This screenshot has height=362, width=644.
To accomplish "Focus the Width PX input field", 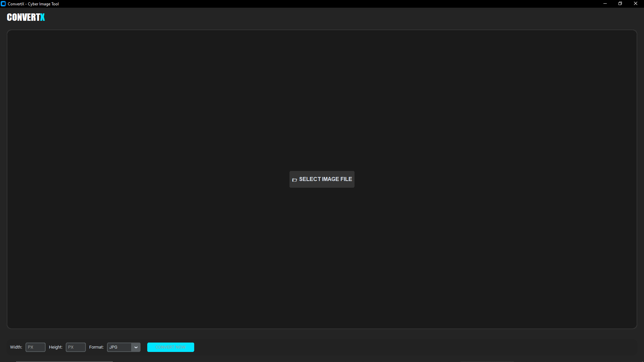I will pos(36,347).
